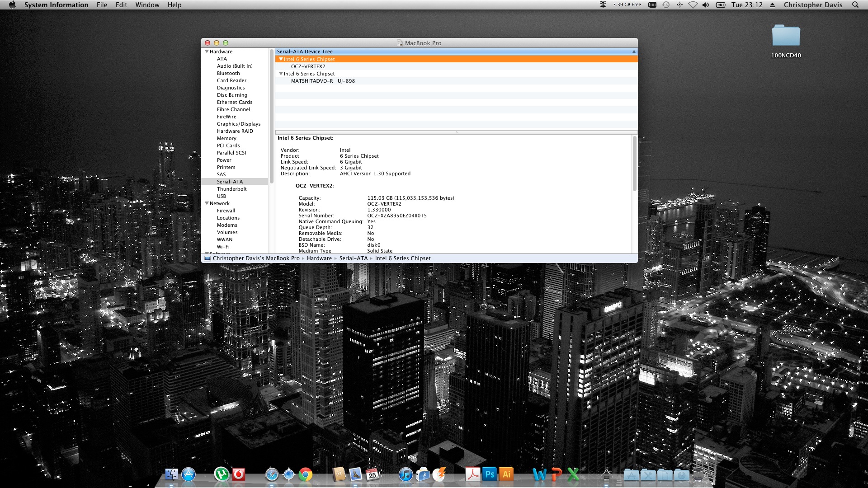Click Christopher Davis's MacBook Pro path item
Screen dimensions: 868x488
[252, 258]
